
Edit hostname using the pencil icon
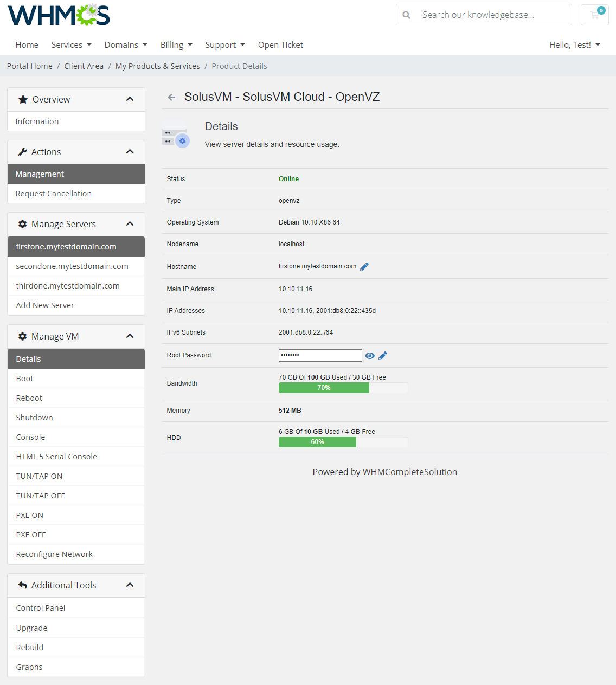click(x=364, y=266)
